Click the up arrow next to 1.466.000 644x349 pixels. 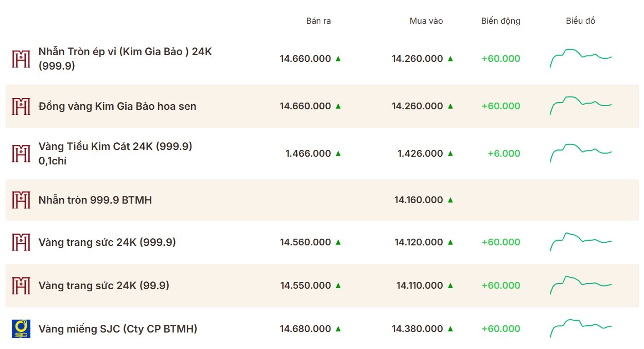(338, 153)
